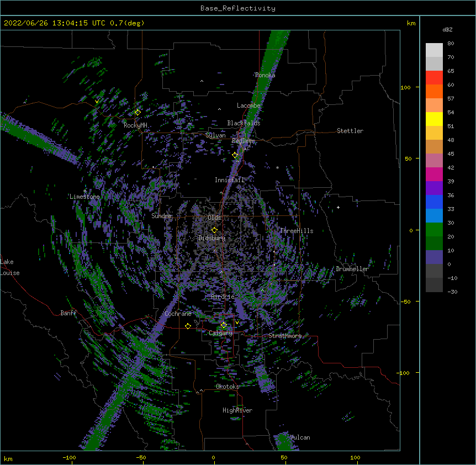Select the red 65 dBZ legend color
The image size is (476, 465).
click(x=434, y=77)
